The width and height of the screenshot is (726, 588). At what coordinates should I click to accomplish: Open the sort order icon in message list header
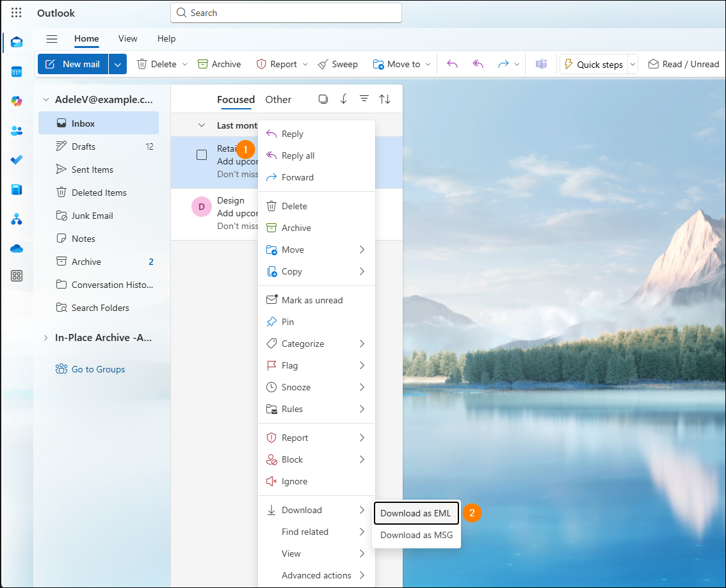(x=385, y=99)
